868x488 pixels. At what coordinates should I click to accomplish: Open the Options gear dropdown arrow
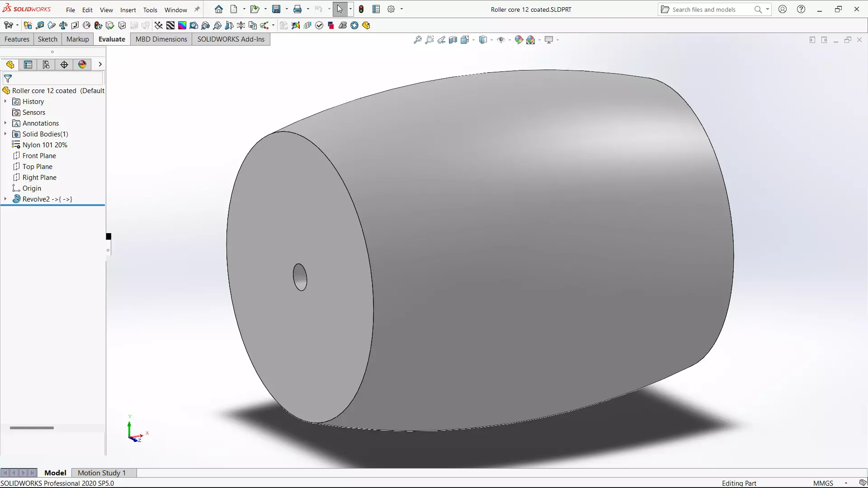pyautogui.click(x=401, y=9)
